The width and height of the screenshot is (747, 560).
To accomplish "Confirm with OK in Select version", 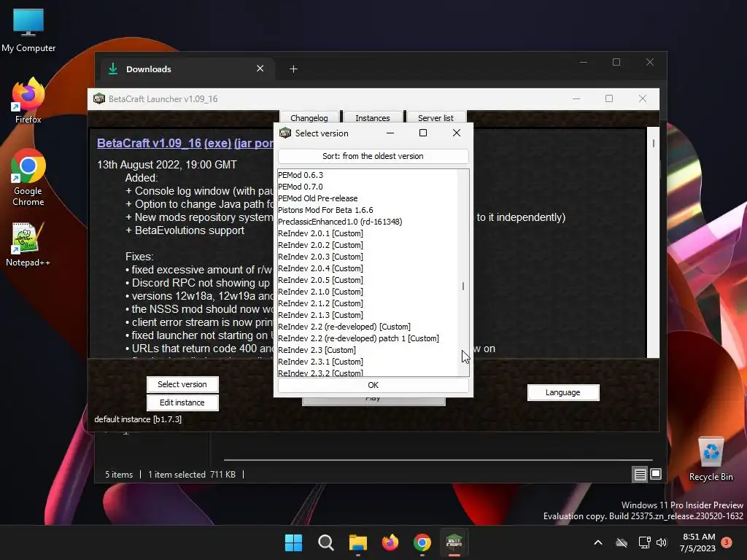I will point(373,385).
